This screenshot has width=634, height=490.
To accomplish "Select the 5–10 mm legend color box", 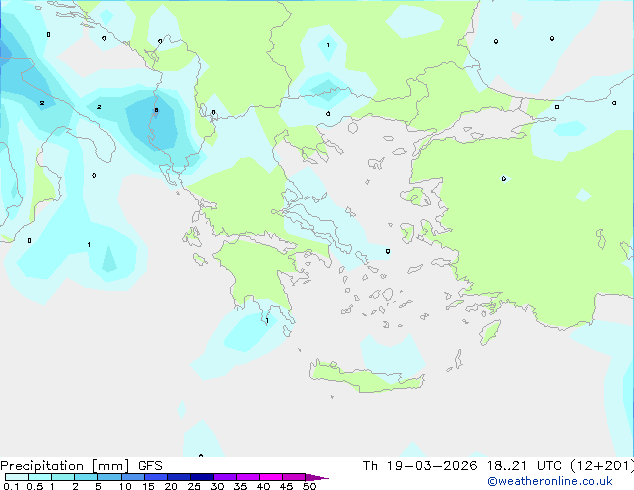I will (109, 477).
